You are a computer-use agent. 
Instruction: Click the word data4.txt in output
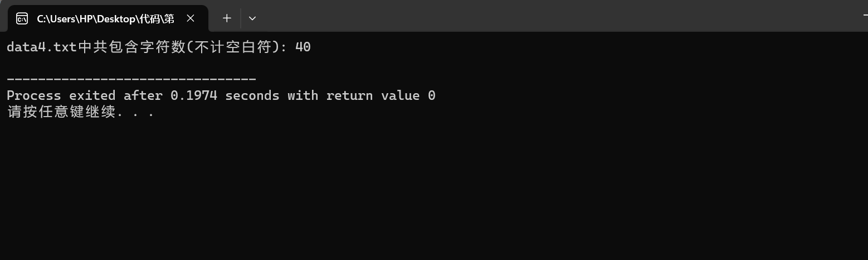42,47
